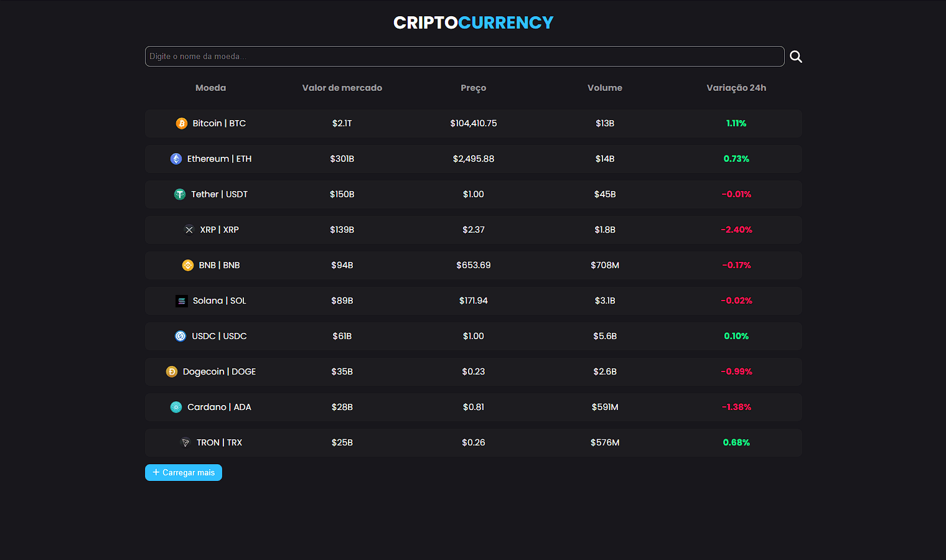Click the CRIPTOCURRENCY site logo

point(473,22)
